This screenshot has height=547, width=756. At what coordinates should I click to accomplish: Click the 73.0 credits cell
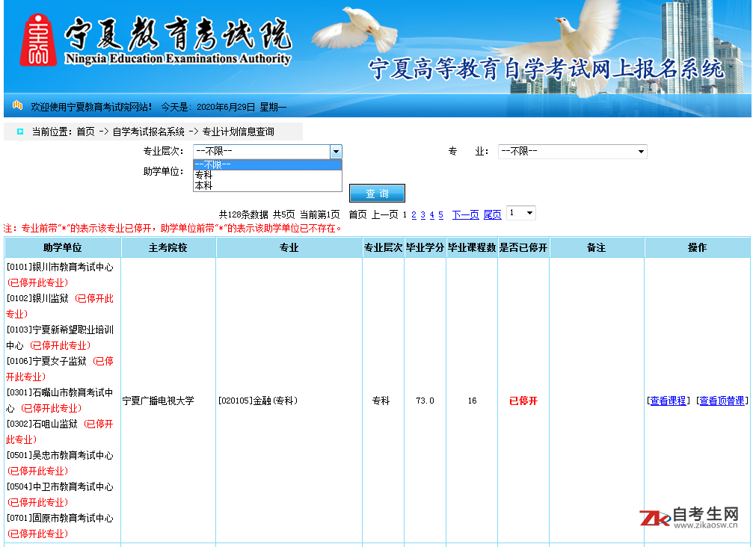(425, 401)
